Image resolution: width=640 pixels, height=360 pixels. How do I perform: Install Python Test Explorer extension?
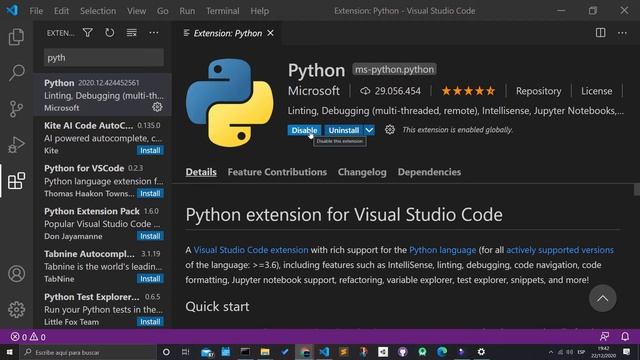150,322
